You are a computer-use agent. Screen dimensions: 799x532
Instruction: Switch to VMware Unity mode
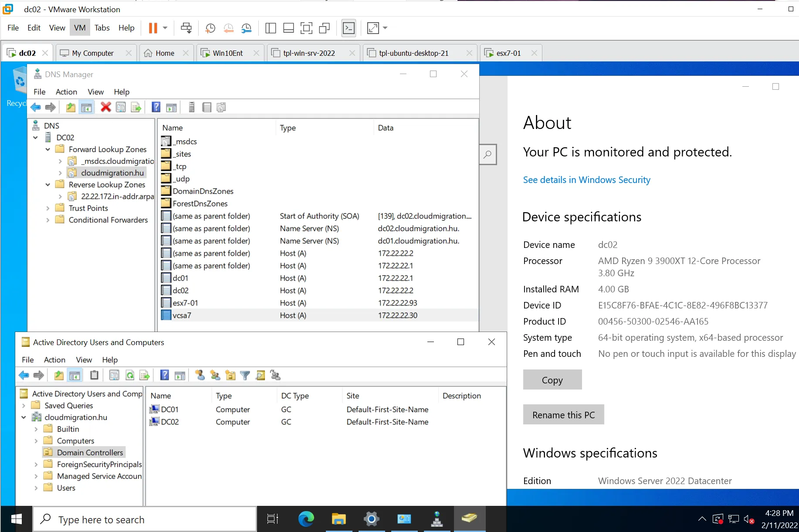325,28
